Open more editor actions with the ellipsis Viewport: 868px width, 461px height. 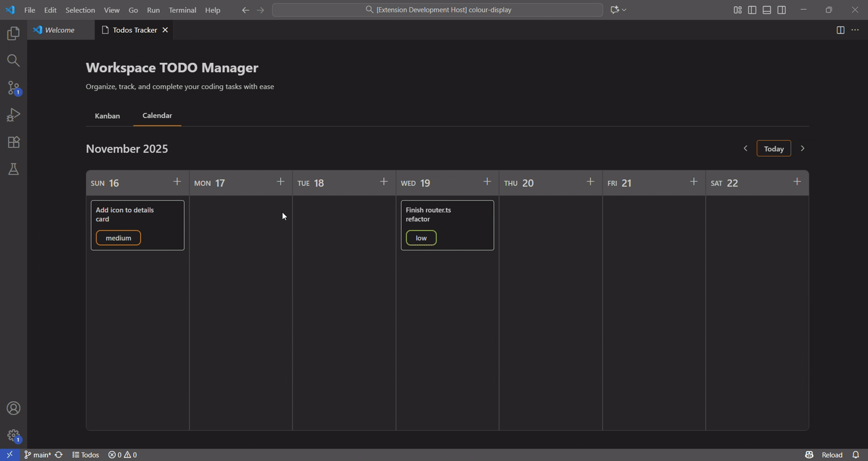coord(855,30)
